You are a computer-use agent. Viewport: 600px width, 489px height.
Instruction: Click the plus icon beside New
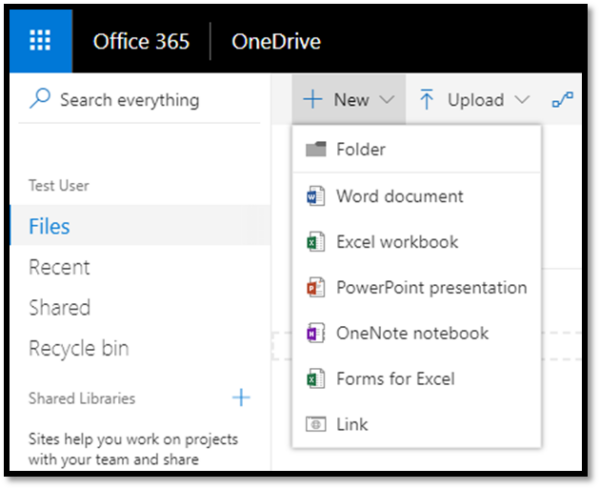(313, 99)
